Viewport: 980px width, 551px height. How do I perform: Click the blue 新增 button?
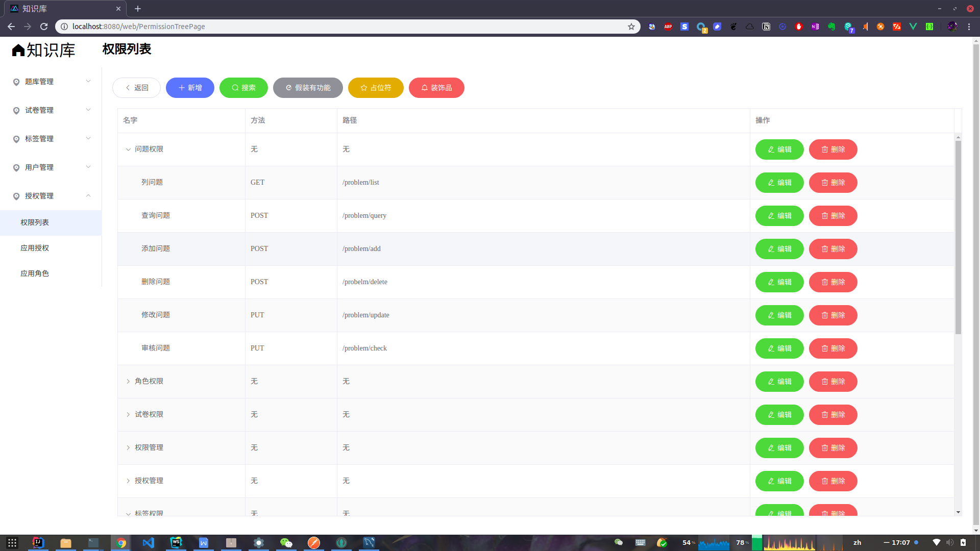[x=190, y=88]
